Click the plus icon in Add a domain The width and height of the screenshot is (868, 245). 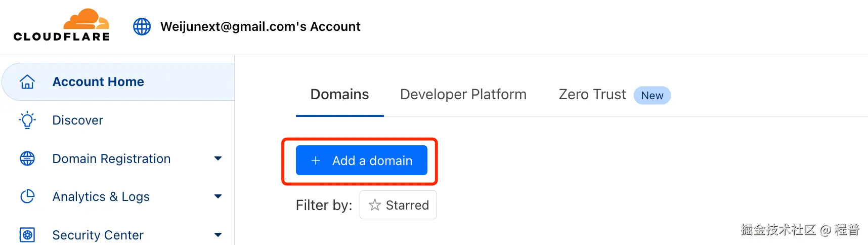tap(316, 160)
